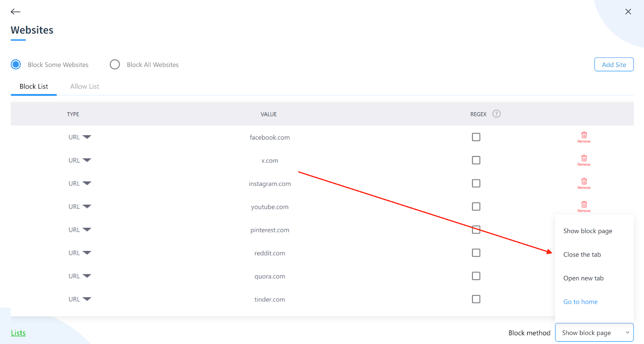644x344 pixels.
Task: Enable regex checkbox for x.com
Action: [x=476, y=160]
